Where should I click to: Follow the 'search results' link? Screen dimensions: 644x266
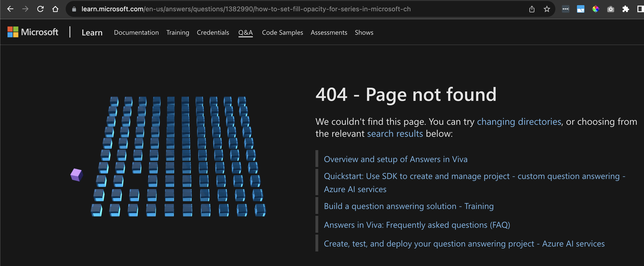(395, 134)
